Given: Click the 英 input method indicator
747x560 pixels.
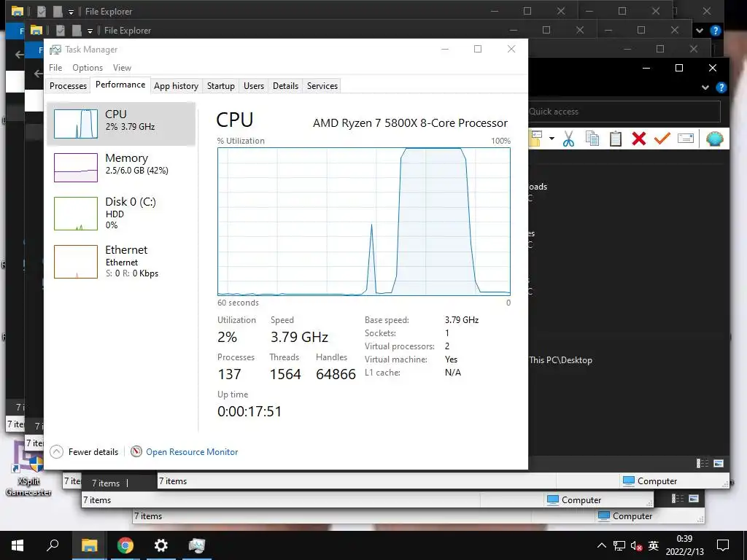Looking at the screenshot, I should click(x=654, y=545).
